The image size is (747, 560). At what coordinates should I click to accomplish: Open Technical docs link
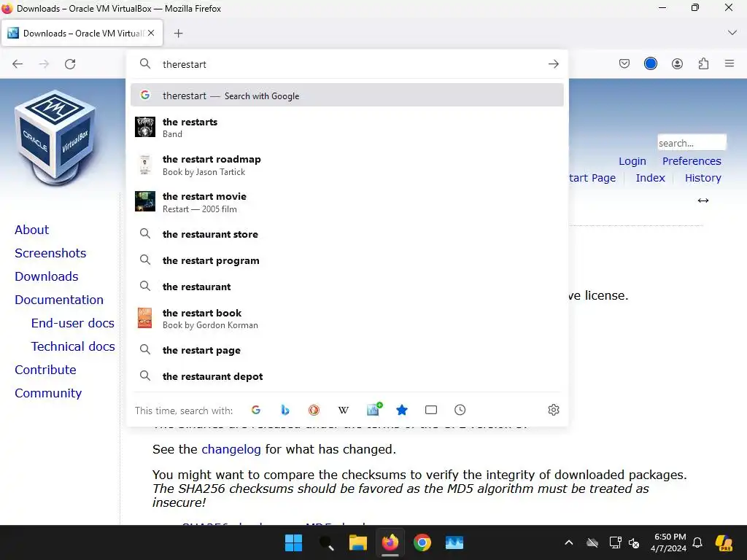[73, 346]
